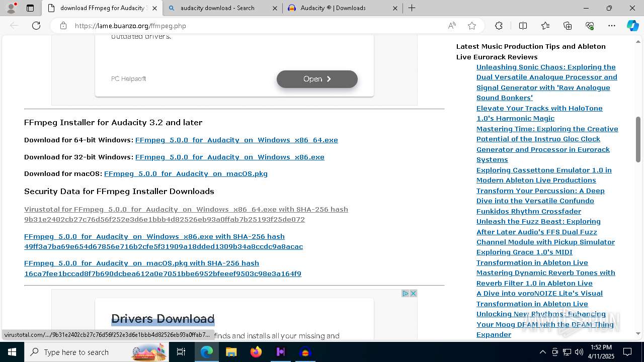Open the AdChoices icon on bottom ad

coord(405,293)
